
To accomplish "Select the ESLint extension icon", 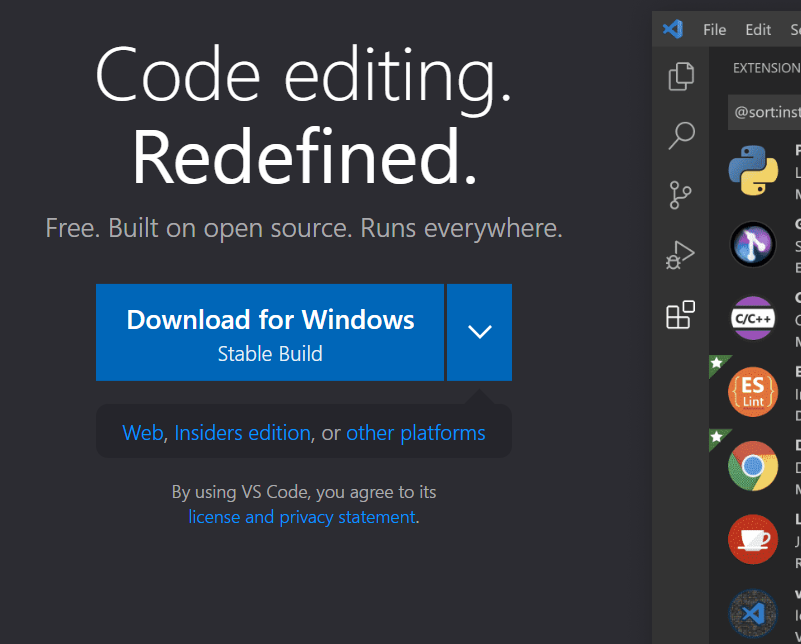I will coord(753,392).
